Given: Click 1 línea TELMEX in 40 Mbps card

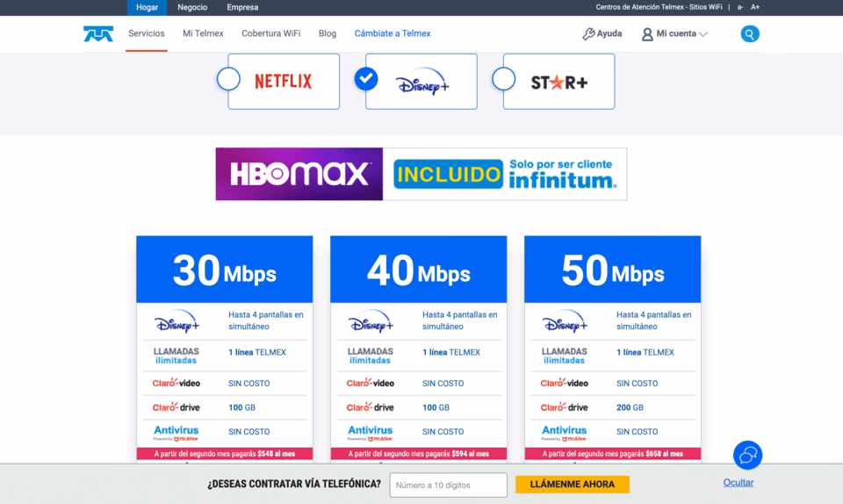Looking at the screenshot, I should click(451, 352).
